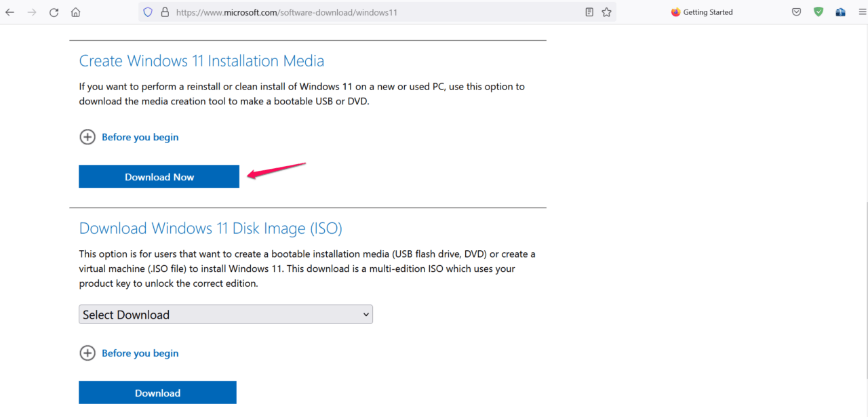Expand Before you begin under Installation Media

pyautogui.click(x=129, y=137)
